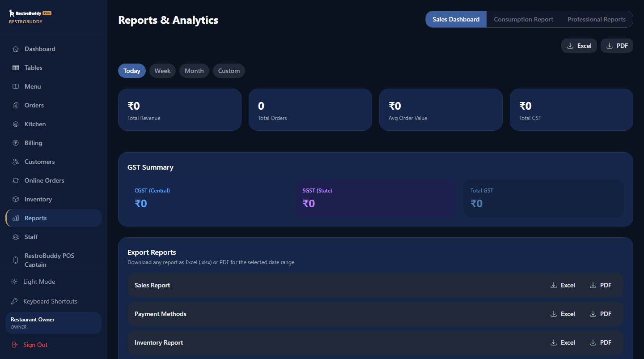Click the Orders clipboard icon in sidebar
Viewport: 644px width, 359px height.
pyautogui.click(x=16, y=105)
